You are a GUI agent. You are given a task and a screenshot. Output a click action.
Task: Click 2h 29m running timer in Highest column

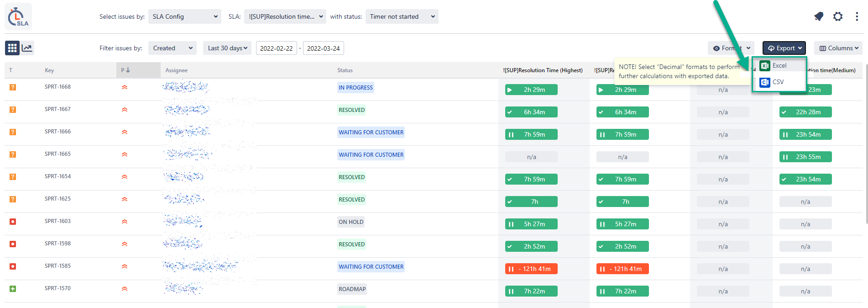pos(531,90)
